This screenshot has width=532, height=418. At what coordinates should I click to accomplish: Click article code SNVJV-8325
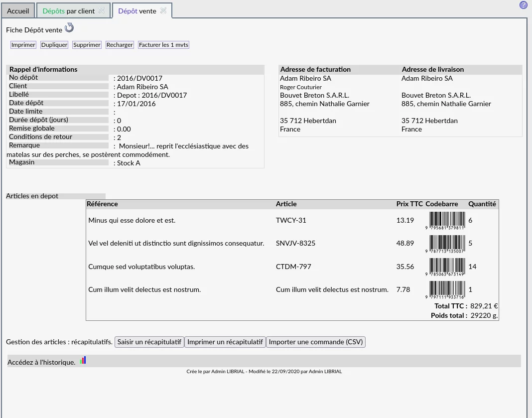(x=295, y=243)
